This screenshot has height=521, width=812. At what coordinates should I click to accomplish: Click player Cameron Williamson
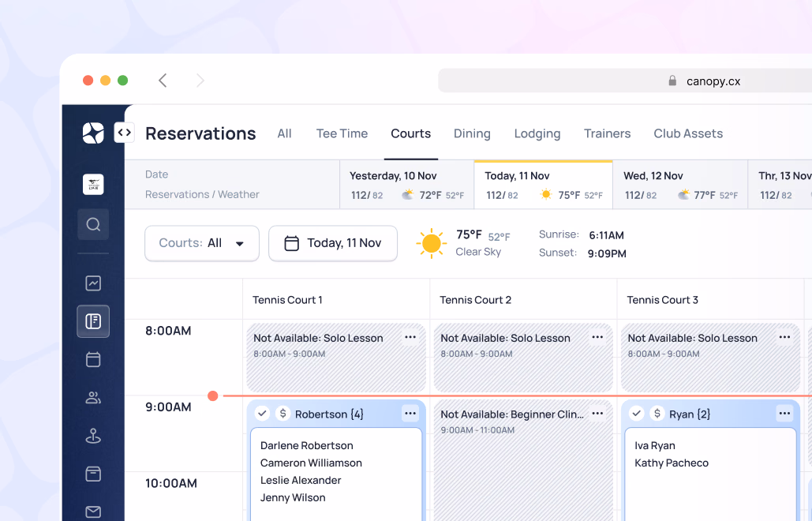coord(311,463)
